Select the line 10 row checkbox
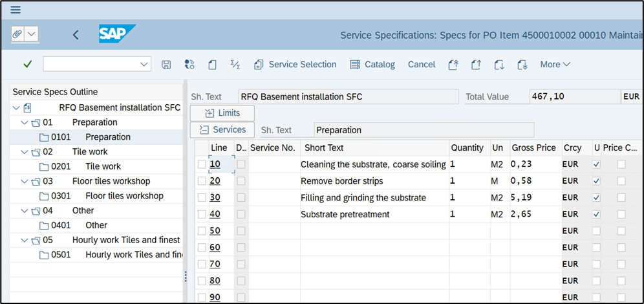 pyautogui.click(x=202, y=165)
